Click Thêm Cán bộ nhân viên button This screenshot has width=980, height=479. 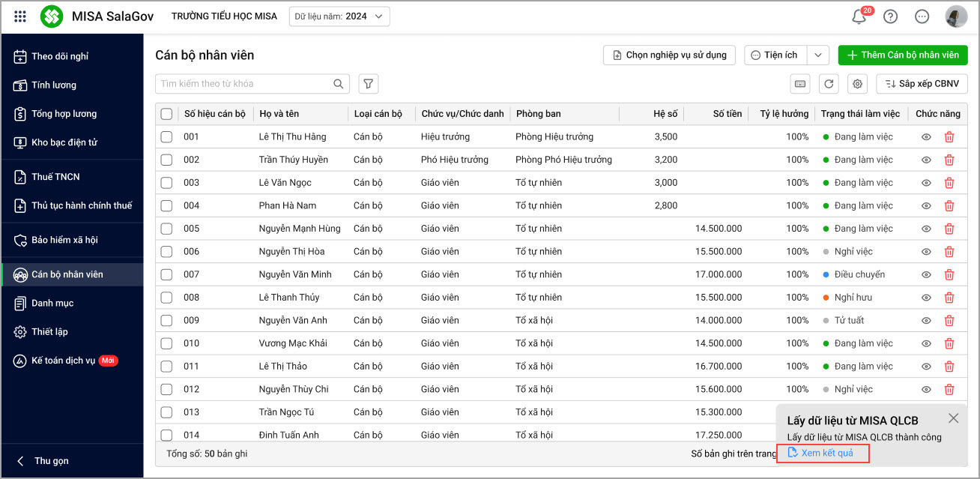click(x=902, y=55)
